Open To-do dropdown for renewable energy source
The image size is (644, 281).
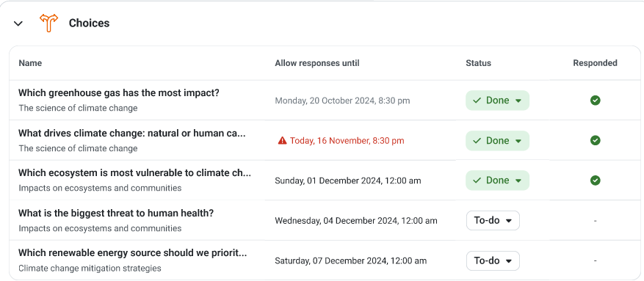click(x=493, y=260)
